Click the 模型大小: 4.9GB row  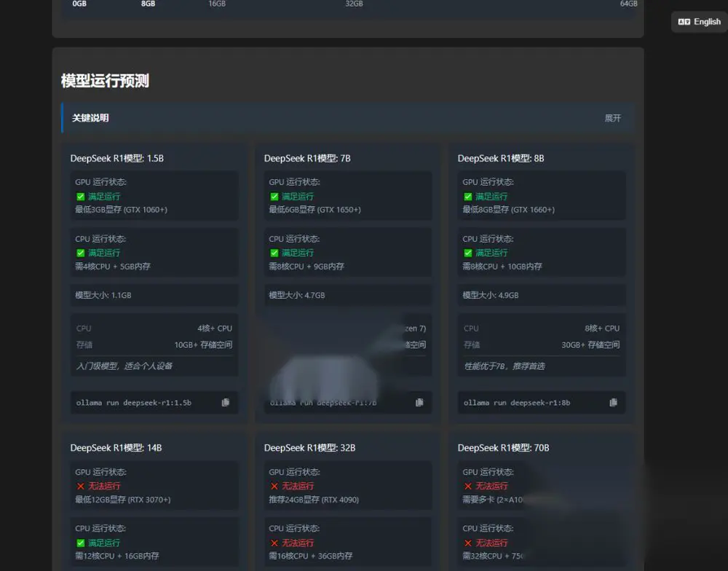tap(542, 295)
